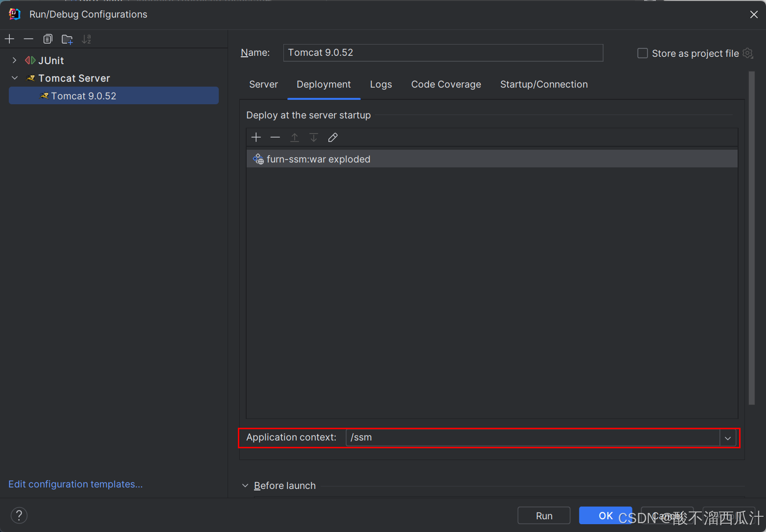Add an artifact to deploy at startup

pos(256,137)
